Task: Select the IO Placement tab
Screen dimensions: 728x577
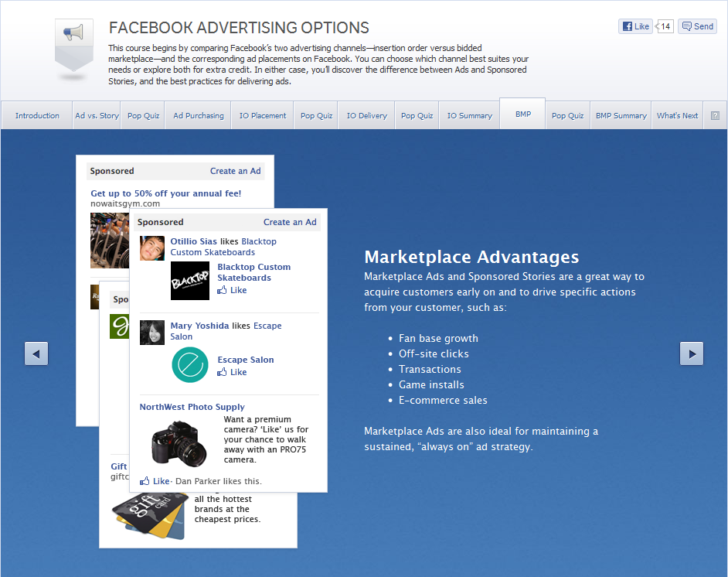Action: pyautogui.click(x=263, y=116)
